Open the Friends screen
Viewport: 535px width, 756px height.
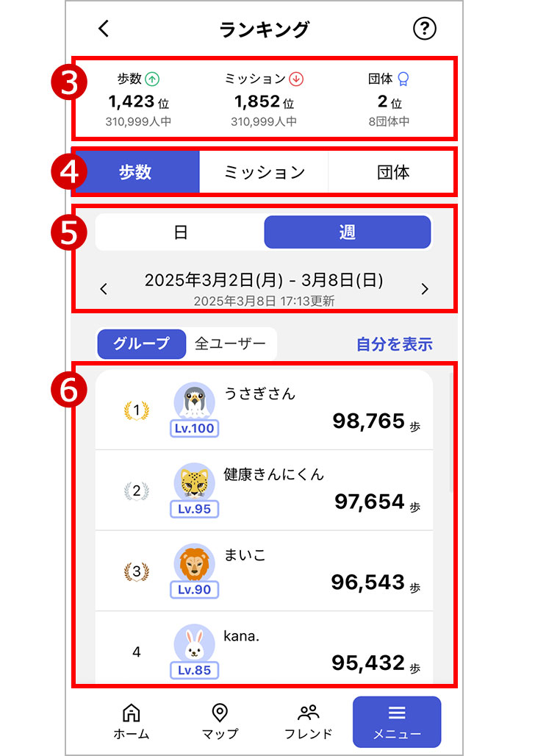click(308, 721)
